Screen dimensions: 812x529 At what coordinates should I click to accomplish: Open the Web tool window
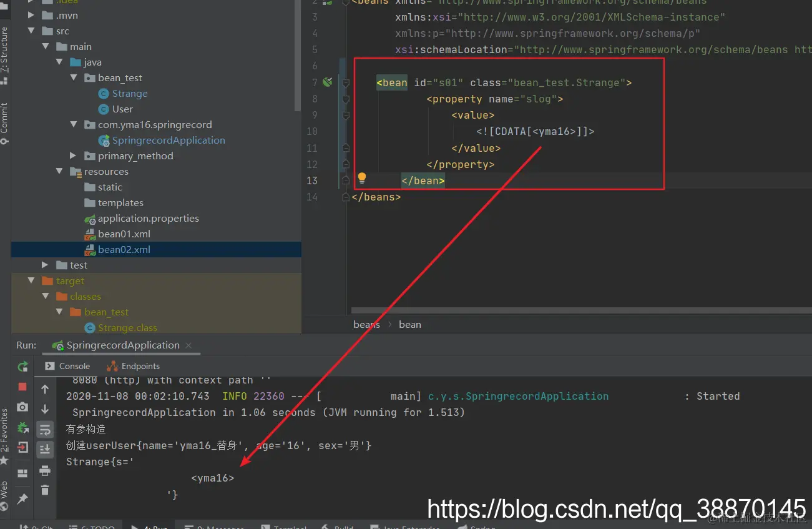(x=5, y=496)
